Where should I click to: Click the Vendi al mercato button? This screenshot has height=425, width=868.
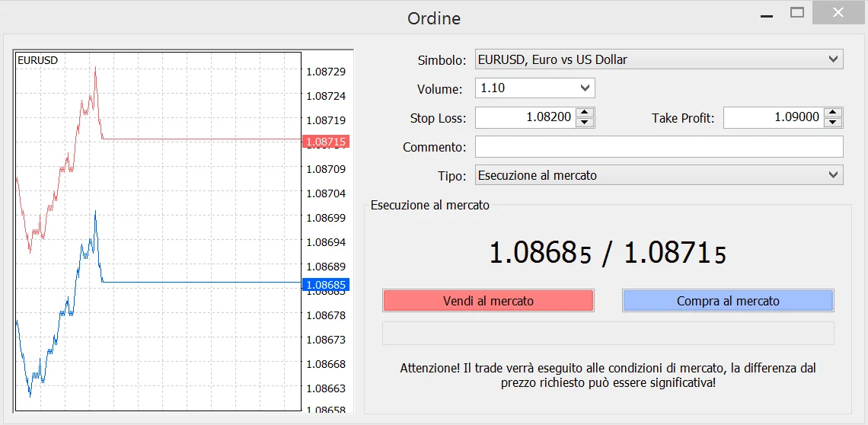point(488,301)
